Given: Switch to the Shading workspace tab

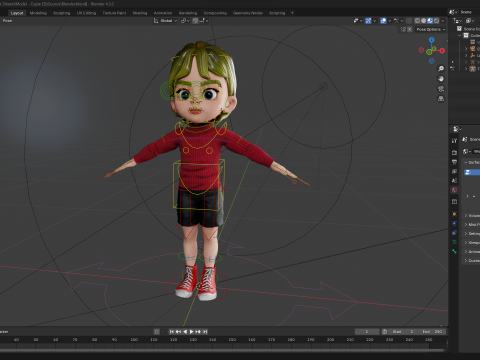Looking at the screenshot, I should tap(140, 13).
